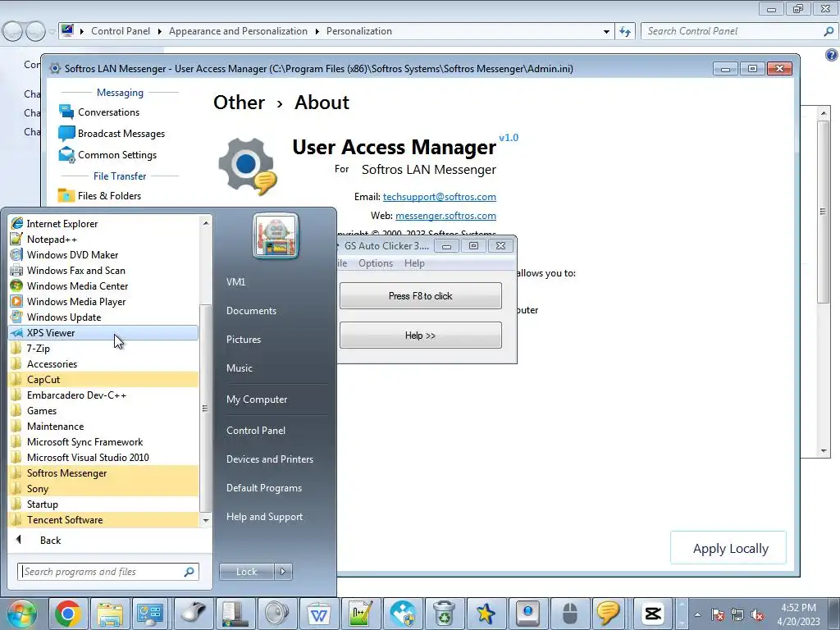Expand the Sony folder
The height and width of the screenshot is (630, 840).
tap(103, 489)
